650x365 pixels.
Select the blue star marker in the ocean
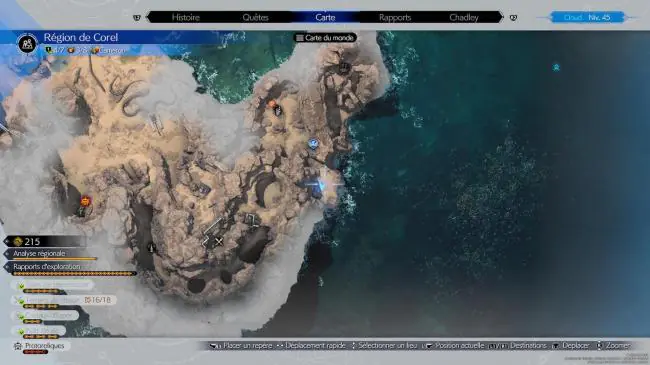click(x=556, y=67)
